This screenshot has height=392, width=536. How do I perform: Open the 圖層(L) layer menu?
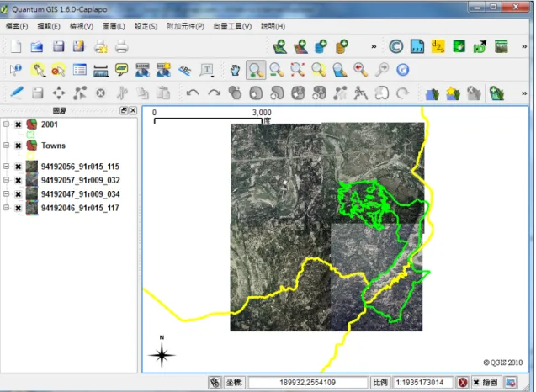coord(114,26)
